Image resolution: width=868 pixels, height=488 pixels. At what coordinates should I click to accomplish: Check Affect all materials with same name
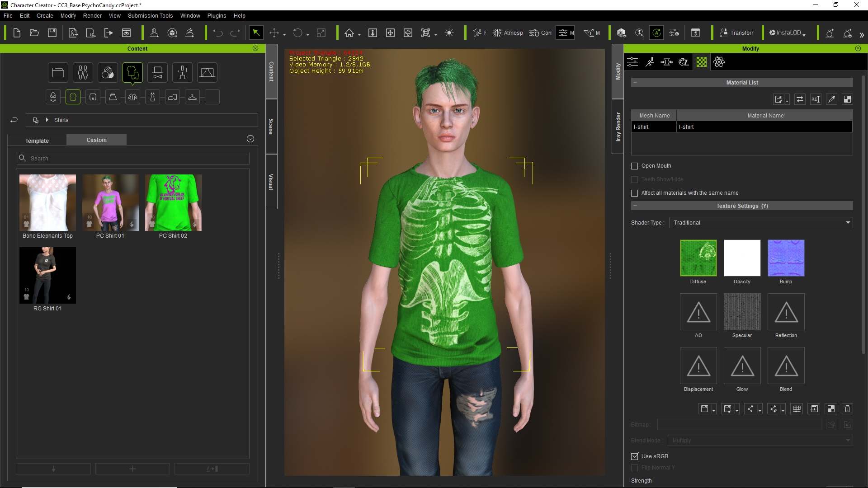pyautogui.click(x=635, y=193)
